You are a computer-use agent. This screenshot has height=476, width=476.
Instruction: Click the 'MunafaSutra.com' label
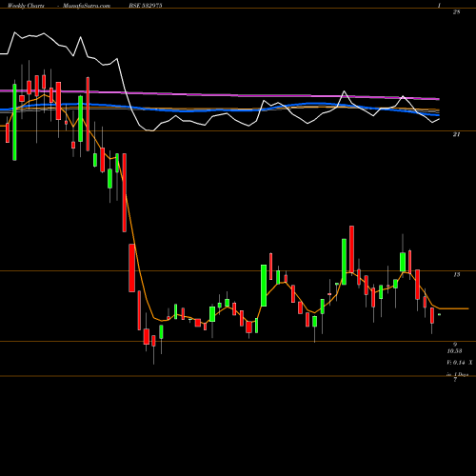tap(87, 6)
